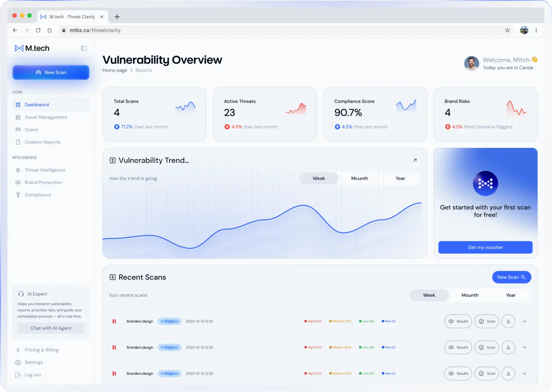The width and height of the screenshot is (552, 392).
Task: Click the In Progress status badge
Action: 169,321
